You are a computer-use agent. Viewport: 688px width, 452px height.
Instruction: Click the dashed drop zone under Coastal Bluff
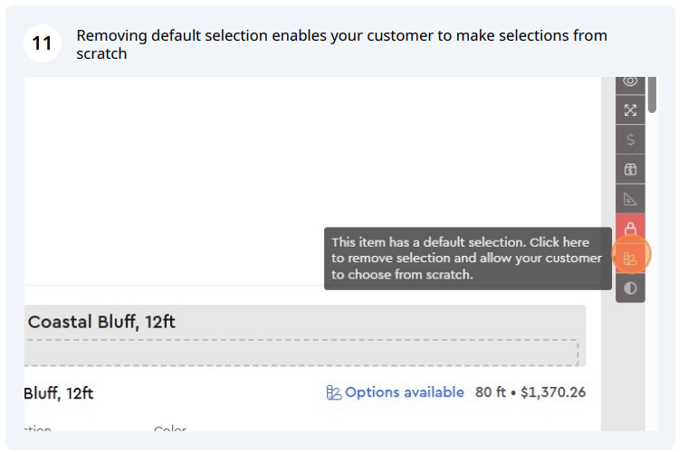pyautogui.click(x=301, y=352)
